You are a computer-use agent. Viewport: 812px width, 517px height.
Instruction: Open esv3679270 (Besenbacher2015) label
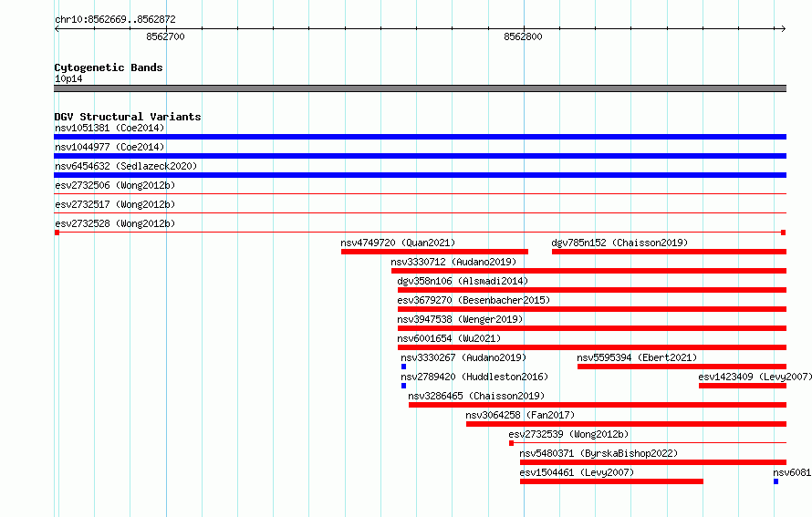[x=474, y=300]
